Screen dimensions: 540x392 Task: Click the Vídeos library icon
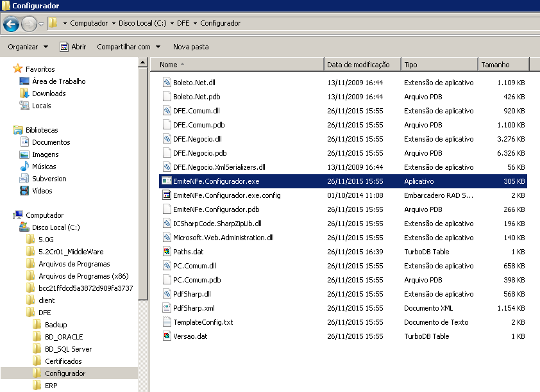click(24, 190)
